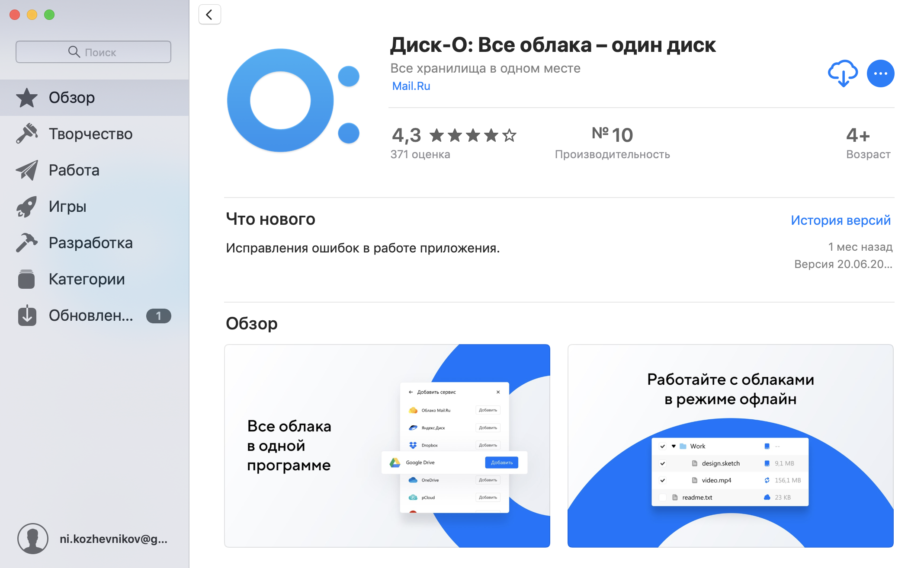Select the Обзор sidebar item
The image size is (924, 568).
tap(71, 98)
